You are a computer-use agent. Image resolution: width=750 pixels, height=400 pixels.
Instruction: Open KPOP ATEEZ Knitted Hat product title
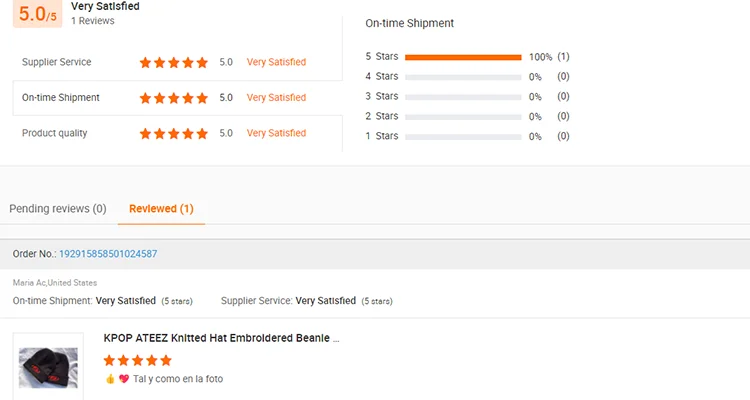coord(221,338)
